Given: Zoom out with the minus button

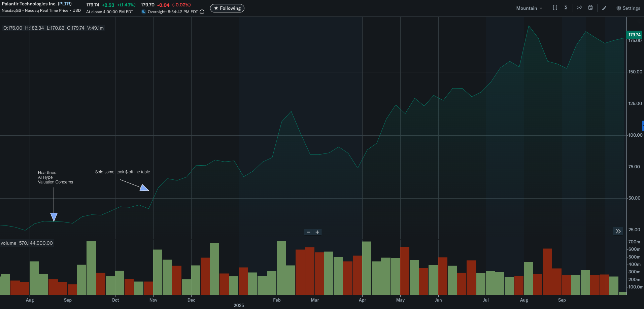Looking at the screenshot, I should click(308, 232).
